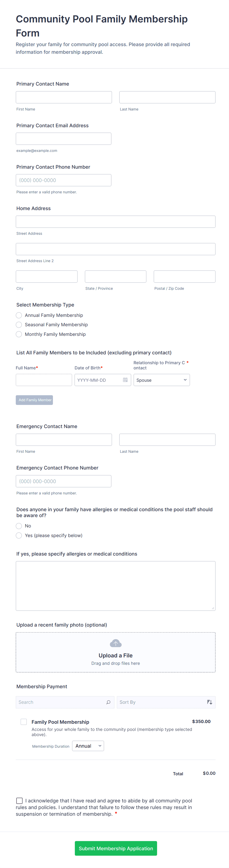The image size is (229, 868).
Task: Tick the pool rules acknowledgement checkbox
Action: tap(19, 801)
